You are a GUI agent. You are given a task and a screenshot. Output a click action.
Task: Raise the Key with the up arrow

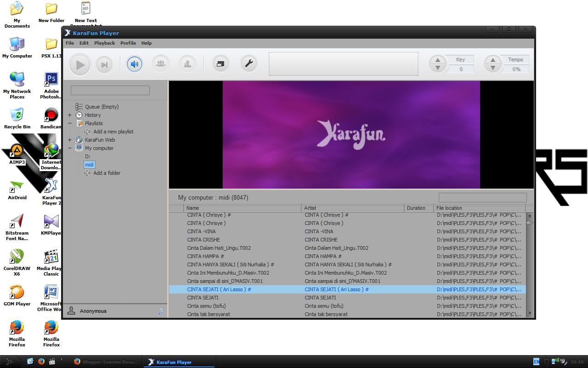pos(438,60)
